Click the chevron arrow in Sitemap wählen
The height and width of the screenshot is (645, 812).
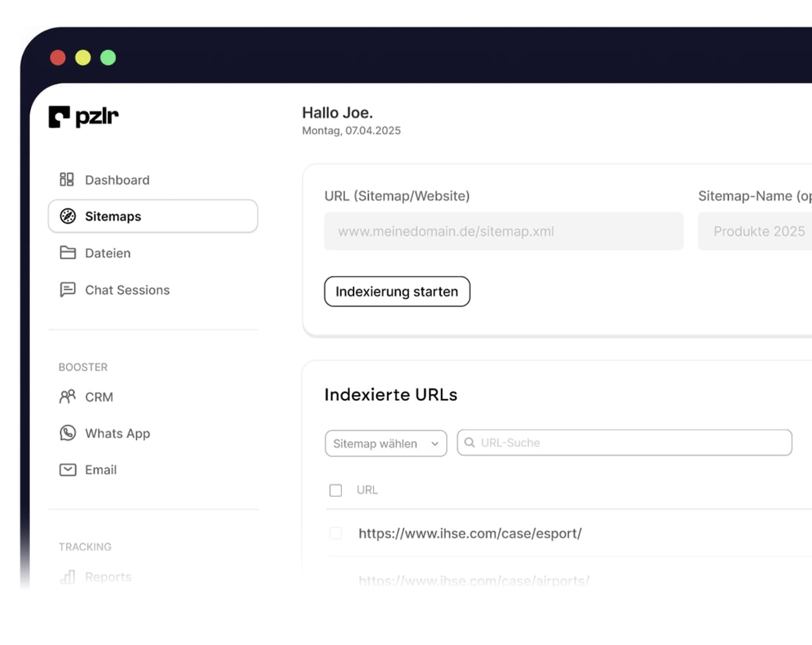pos(435,444)
